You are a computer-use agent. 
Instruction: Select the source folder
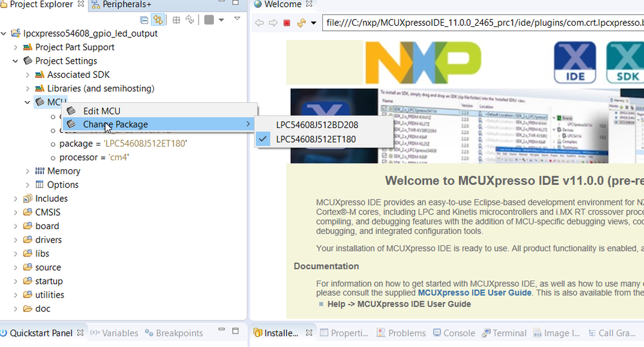[48, 267]
